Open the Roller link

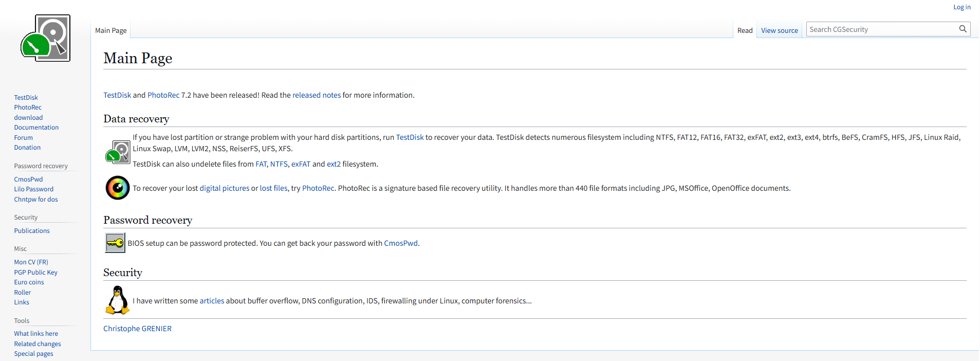click(x=23, y=293)
